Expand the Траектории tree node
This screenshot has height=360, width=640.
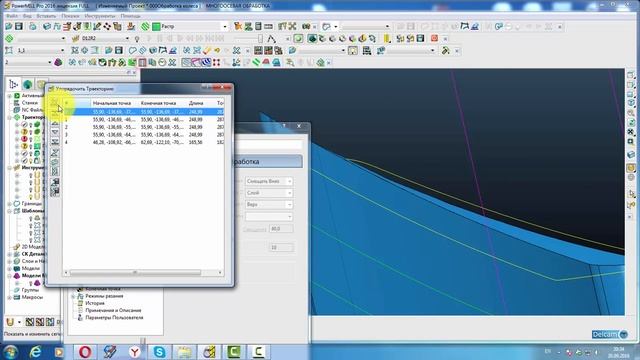pos(9,118)
